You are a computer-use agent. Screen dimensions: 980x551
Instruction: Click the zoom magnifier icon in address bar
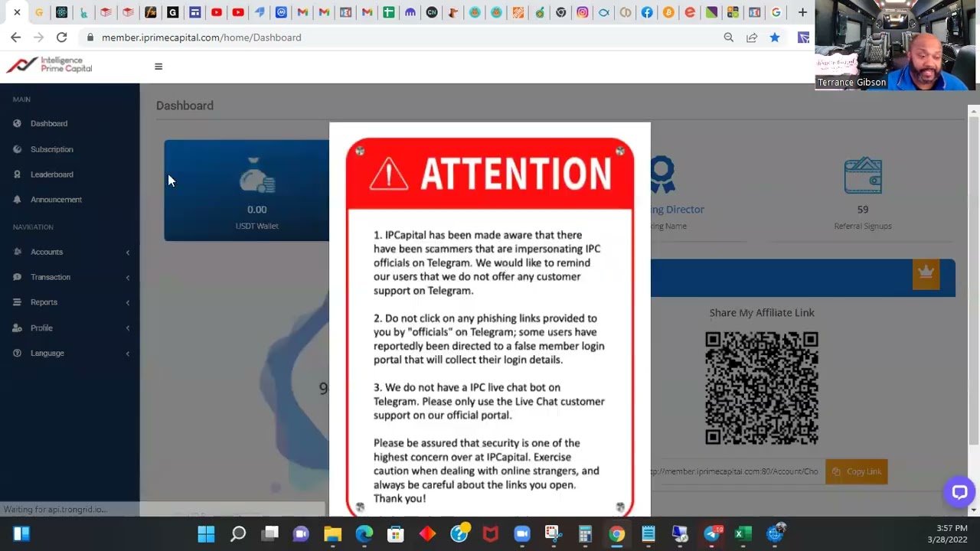pos(729,37)
